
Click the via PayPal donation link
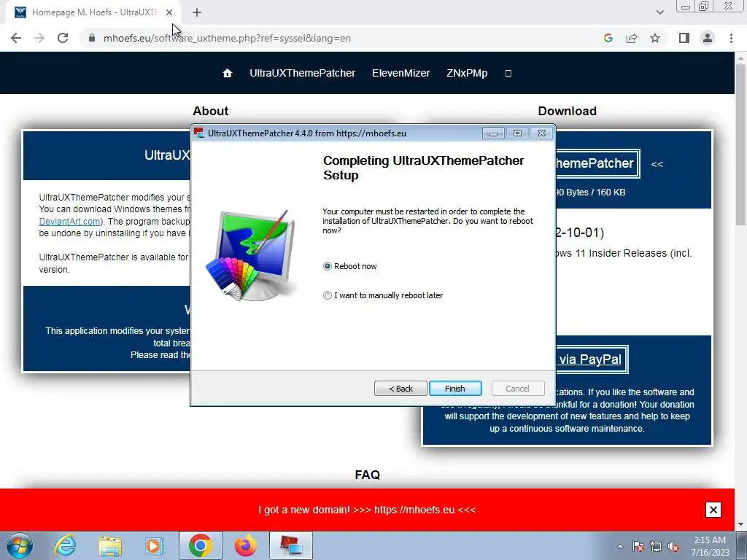click(590, 359)
